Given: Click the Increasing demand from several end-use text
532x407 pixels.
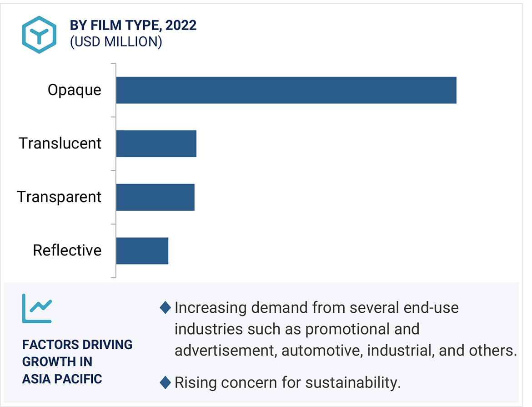Looking at the screenshot, I should (316, 308).
